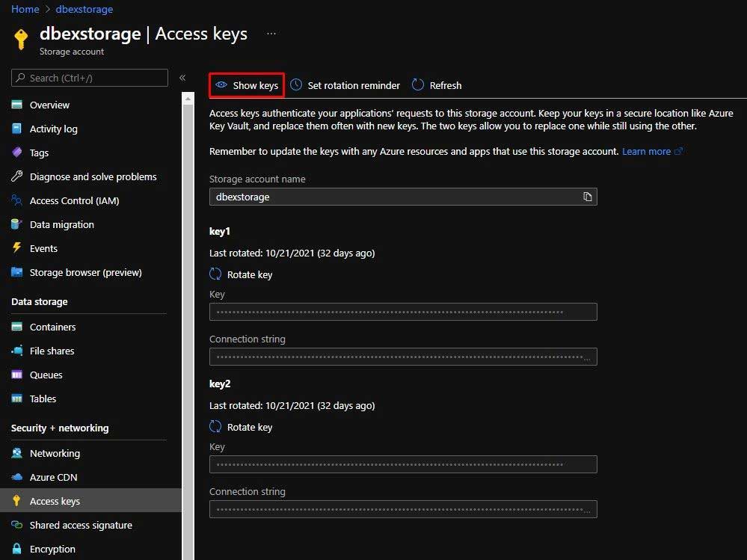Image resolution: width=747 pixels, height=560 pixels.
Task: Click the Data migration icon
Action: tap(16, 224)
